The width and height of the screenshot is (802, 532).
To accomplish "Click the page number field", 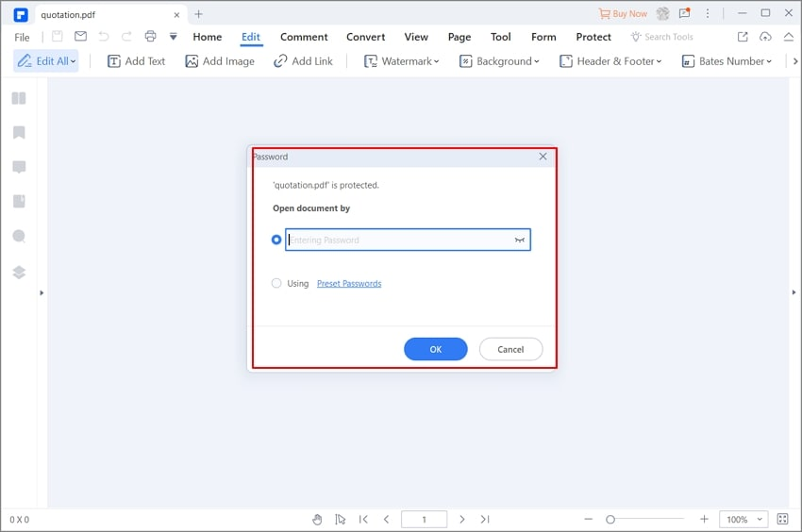I will pos(424,519).
